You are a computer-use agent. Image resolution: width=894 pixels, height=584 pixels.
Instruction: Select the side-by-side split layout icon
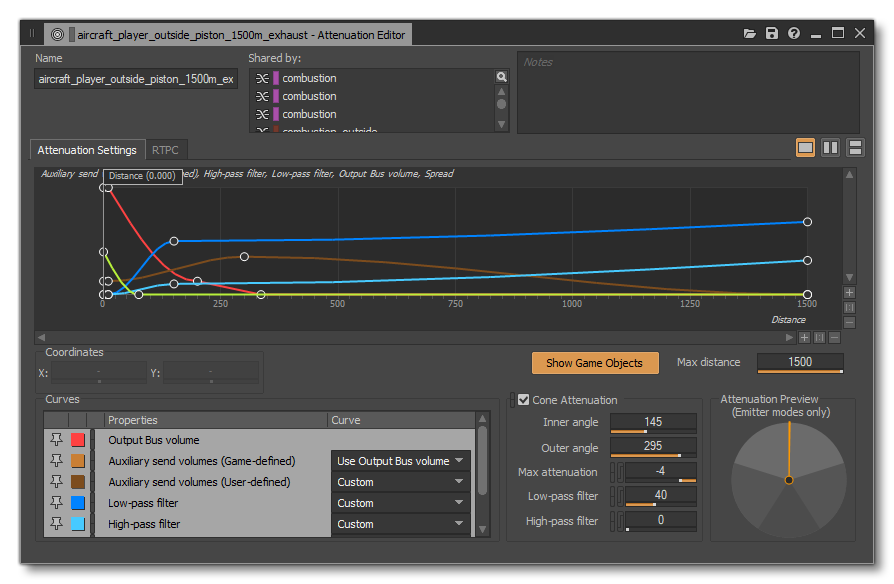click(x=830, y=148)
